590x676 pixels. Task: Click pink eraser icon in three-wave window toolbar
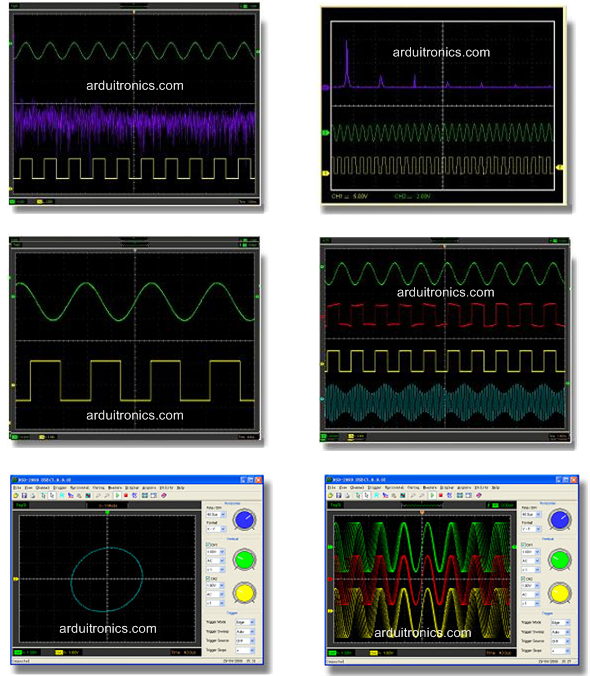click(x=479, y=495)
